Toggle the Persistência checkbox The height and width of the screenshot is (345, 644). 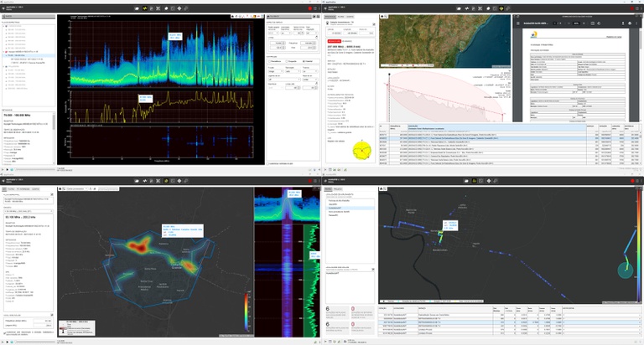(271, 61)
